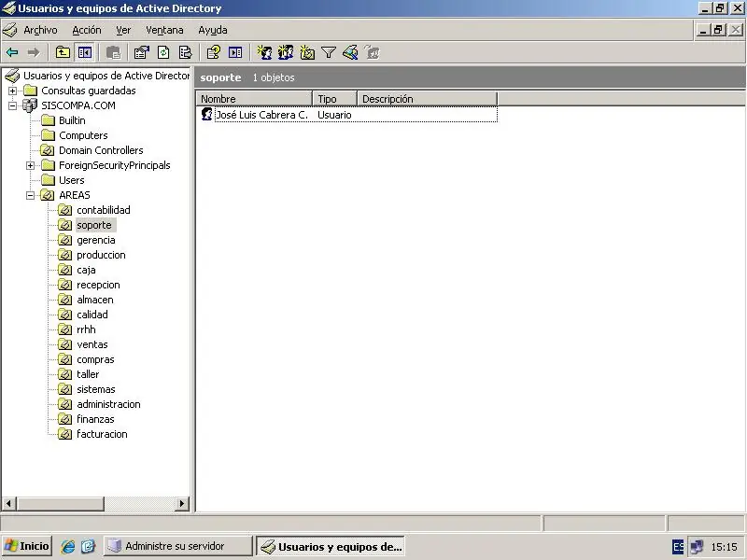Open the Ventana menu

tap(164, 30)
